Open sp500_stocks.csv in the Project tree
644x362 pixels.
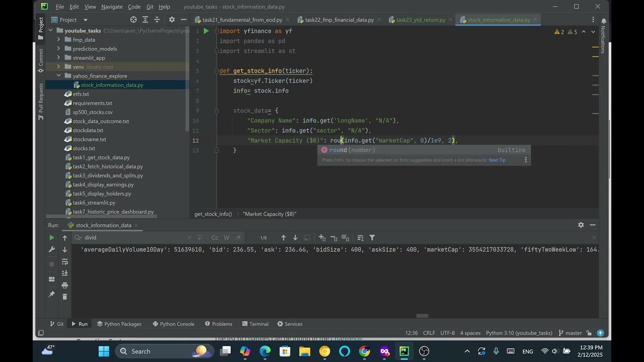point(93,112)
